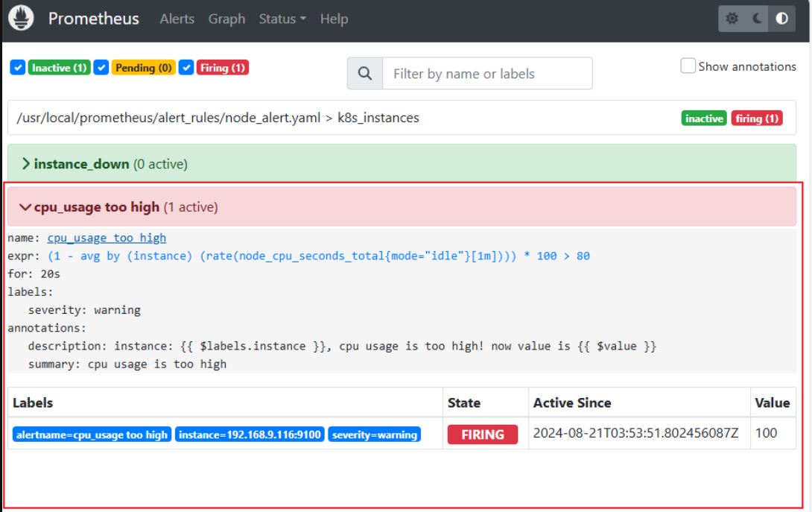Open the cpu_usage too high name link

click(107, 238)
